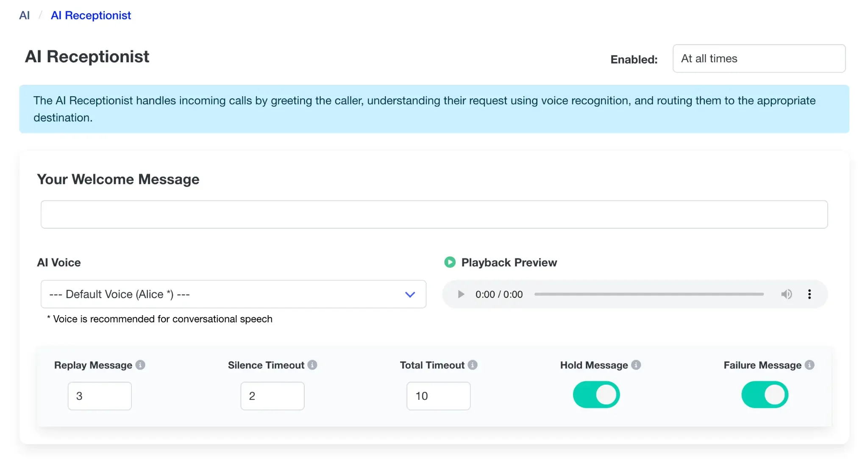This screenshot has height=460, width=868.
Task: Click the audio playback progress bar
Action: 648,294
